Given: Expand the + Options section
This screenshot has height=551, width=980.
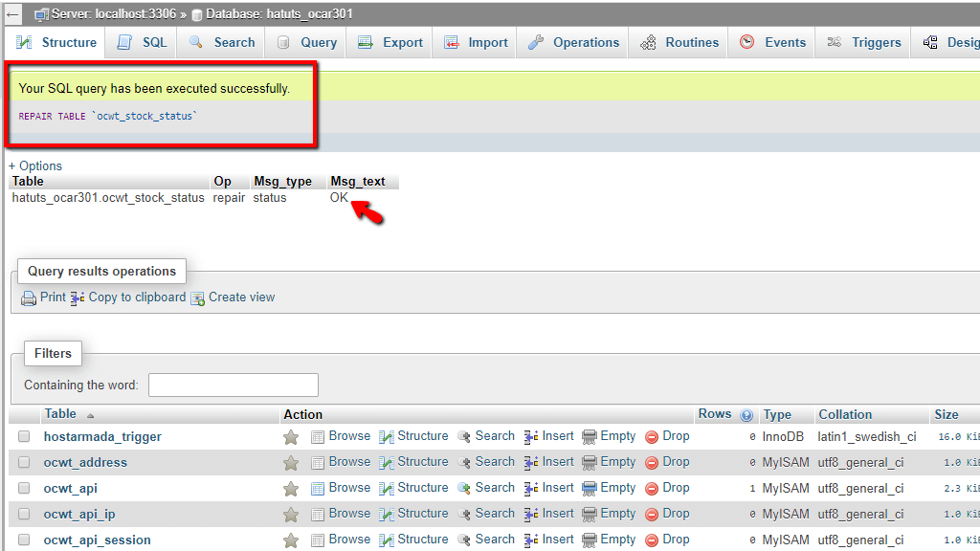Looking at the screenshot, I should pyautogui.click(x=35, y=166).
